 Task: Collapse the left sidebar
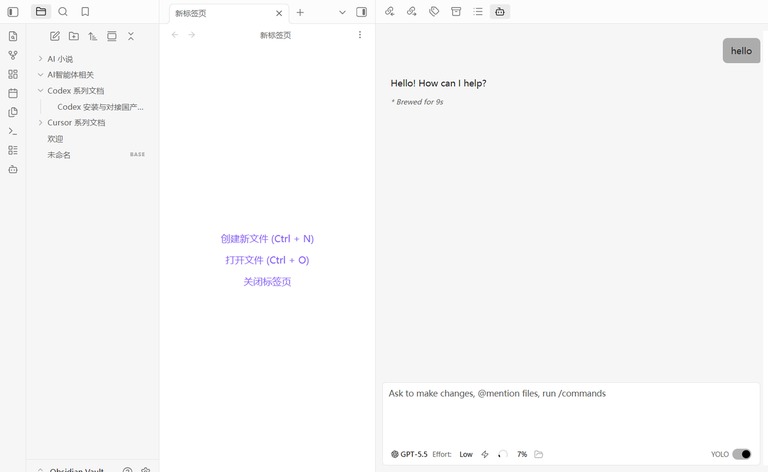pos(13,12)
